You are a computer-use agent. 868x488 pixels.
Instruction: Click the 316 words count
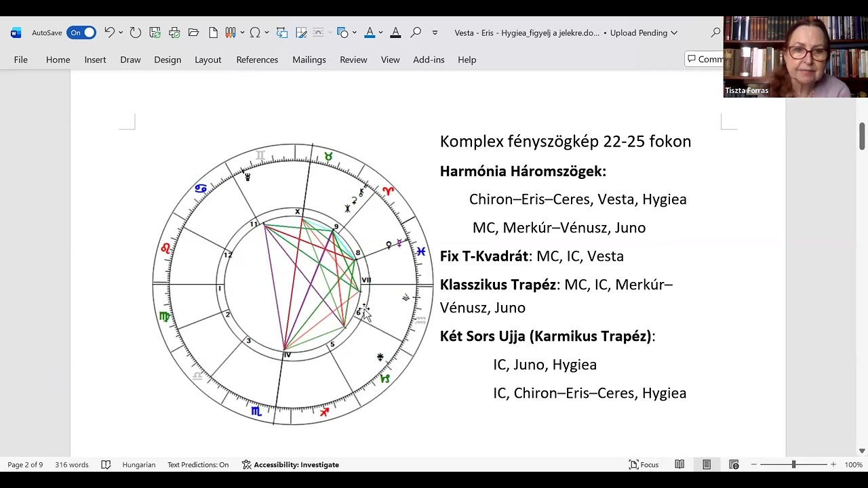click(x=72, y=465)
